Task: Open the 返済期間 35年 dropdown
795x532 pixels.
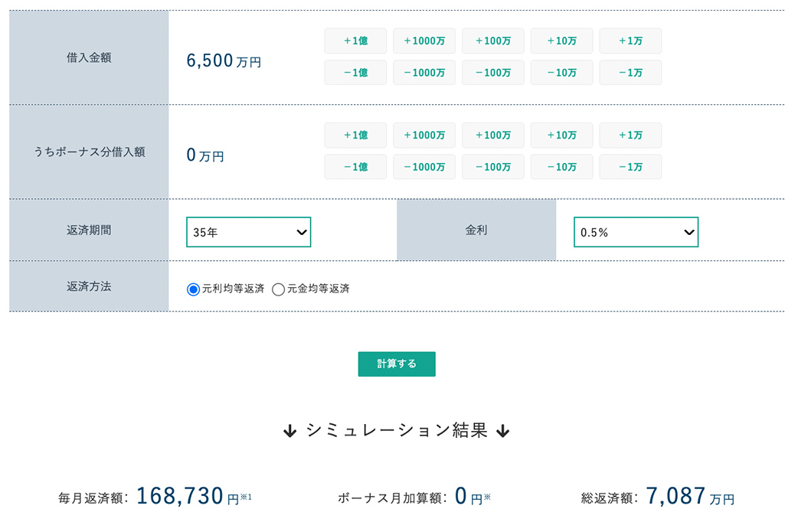Action: [x=248, y=232]
